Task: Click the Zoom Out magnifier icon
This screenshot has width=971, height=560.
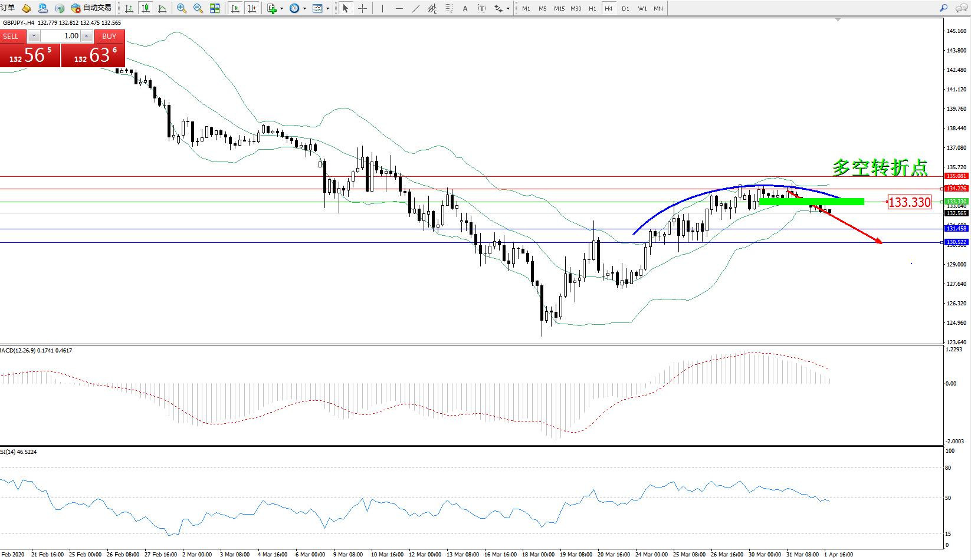Action: pyautogui.click(x=198, y=8)
